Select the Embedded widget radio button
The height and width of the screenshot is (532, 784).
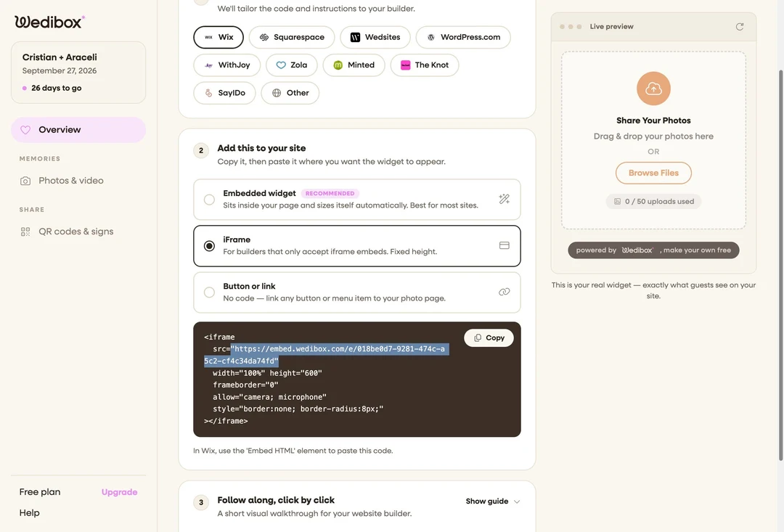click(x=209, y=200)
